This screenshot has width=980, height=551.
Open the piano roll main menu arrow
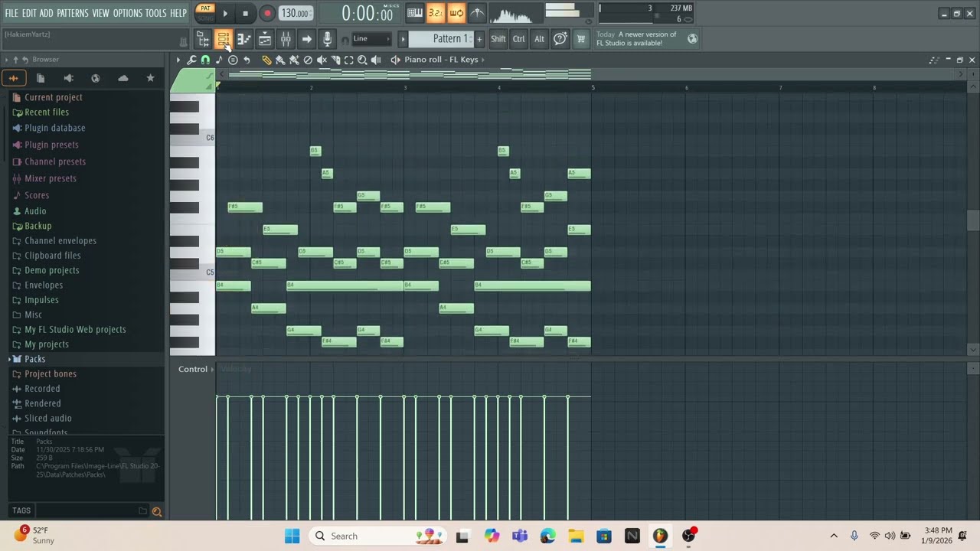tap(178, 60)
